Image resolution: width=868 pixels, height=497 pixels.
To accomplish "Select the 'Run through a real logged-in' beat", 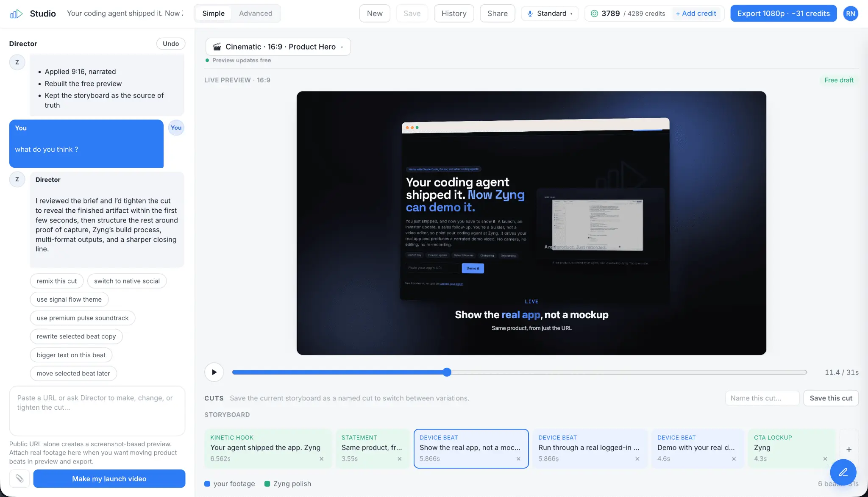I will point(590,449).
